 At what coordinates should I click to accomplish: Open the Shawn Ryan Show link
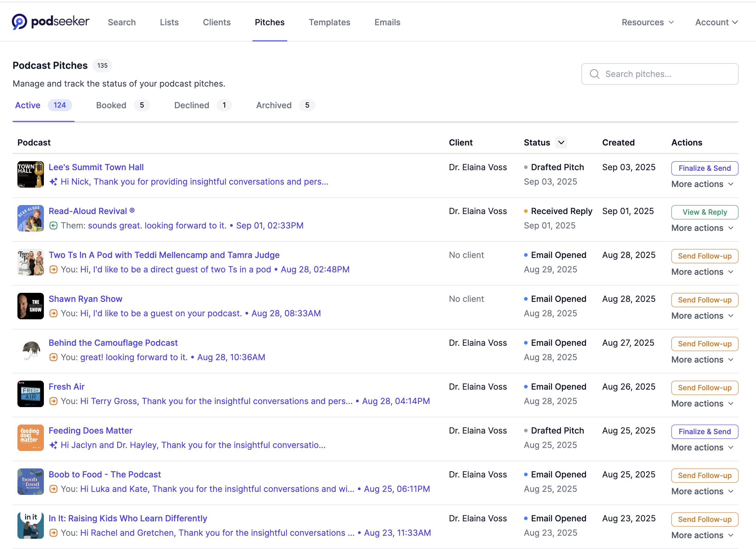pos(85,299)
